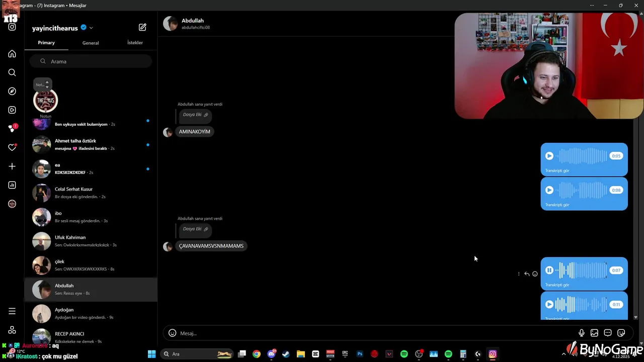Seek in the 0:08 voice message waveform
The width and height of the screenshot is (644, 362).
point(582,190)
